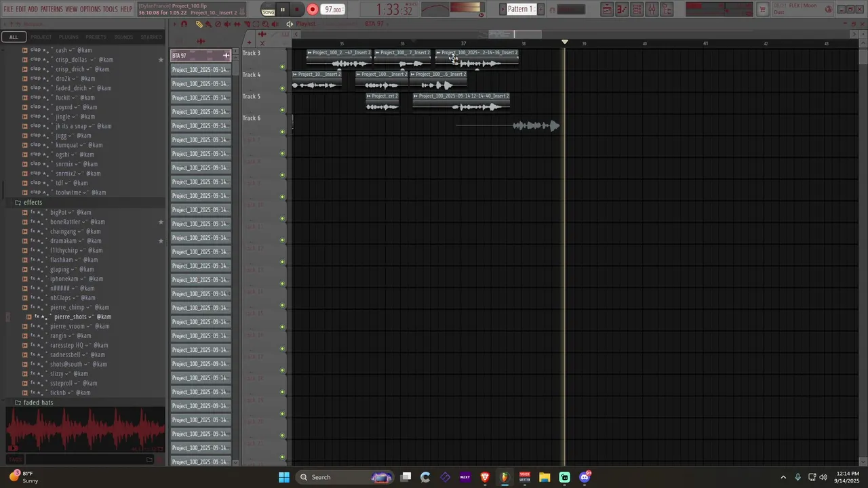Open the weather widget showing Sunny

pyautogui.click(x=24, y=477)
